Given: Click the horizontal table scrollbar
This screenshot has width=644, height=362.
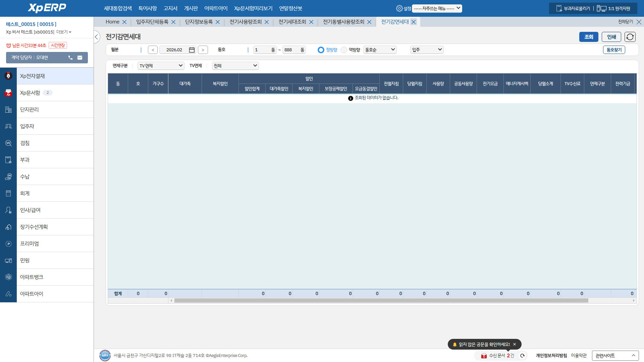Looking at the screenshot, I should coord(381,301).
